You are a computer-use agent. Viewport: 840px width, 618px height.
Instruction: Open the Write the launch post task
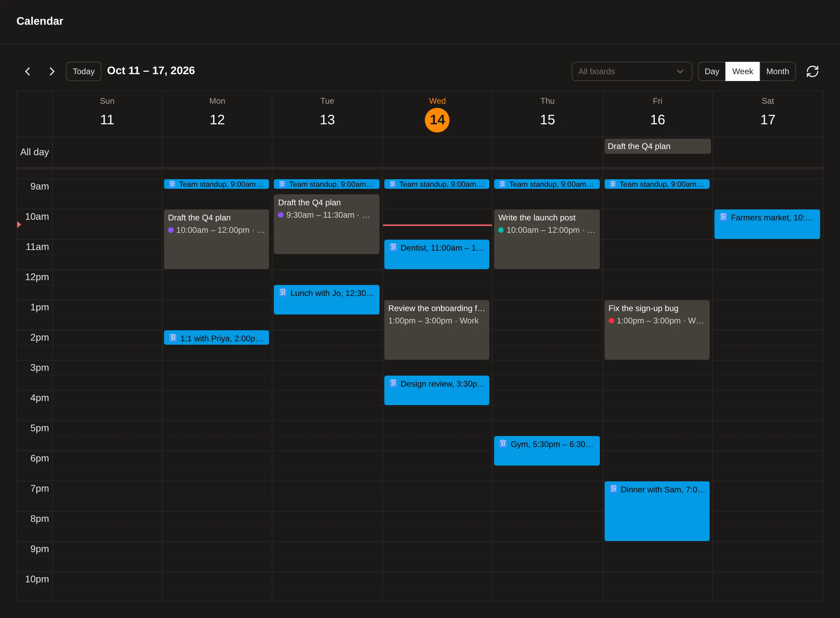click(x=547, y=239)
